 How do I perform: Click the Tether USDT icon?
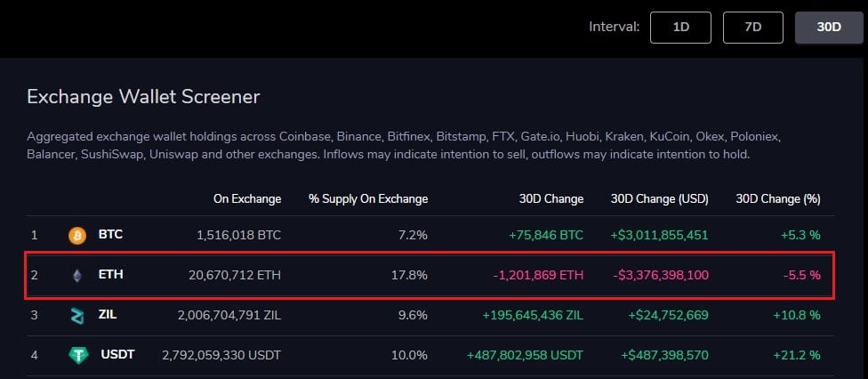(x=78, y=355)
